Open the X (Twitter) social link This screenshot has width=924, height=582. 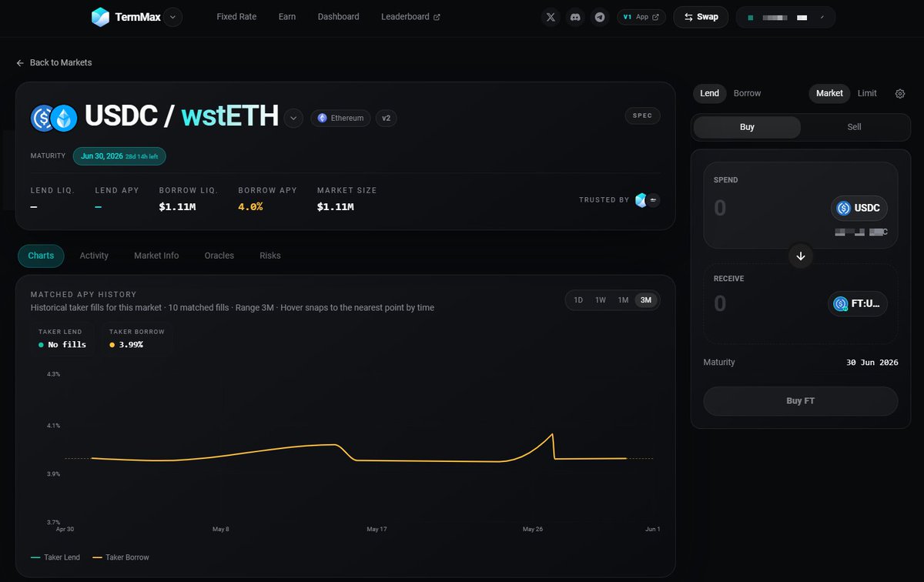(x=550, y=17)
